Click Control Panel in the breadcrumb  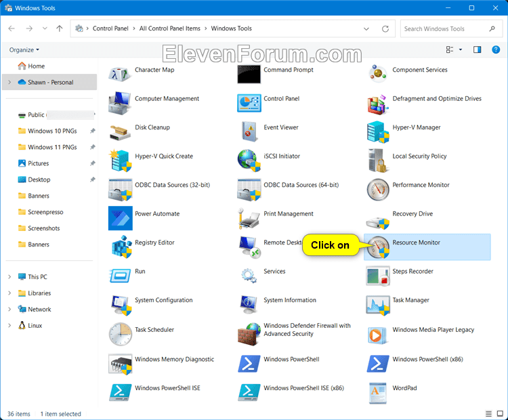pyautogui.click(x=110, y=28)
